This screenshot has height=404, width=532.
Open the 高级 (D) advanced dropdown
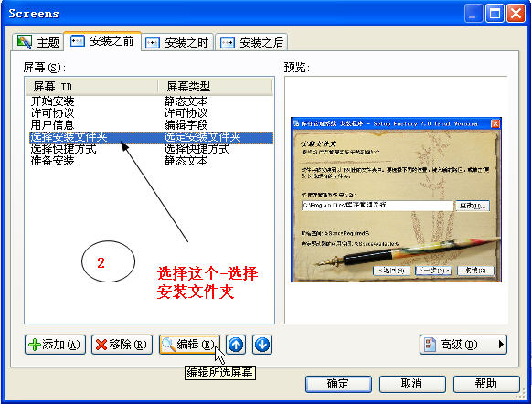[x=463, y=345]
